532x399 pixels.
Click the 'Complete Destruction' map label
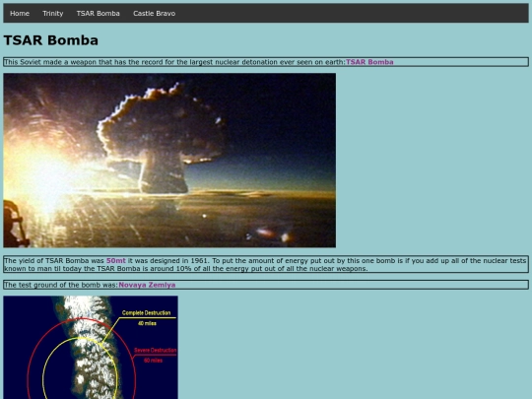pyautogui.click(x=146, y=313)
